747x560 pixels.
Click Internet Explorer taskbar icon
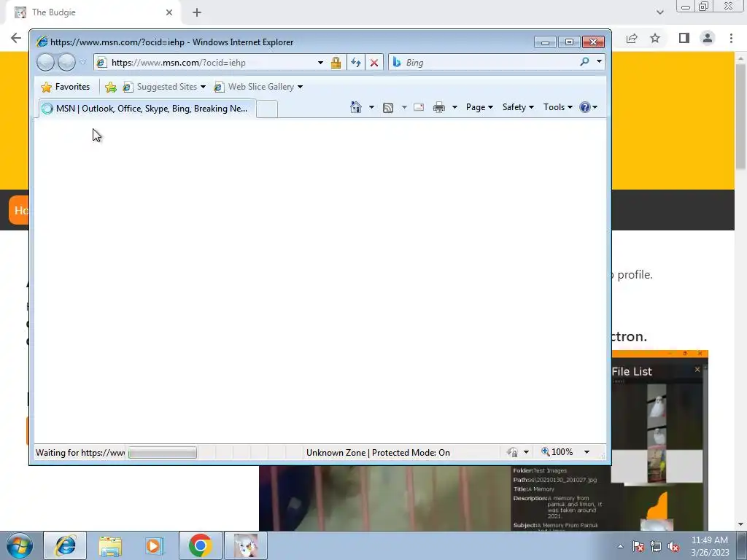[x=65, y=545]
